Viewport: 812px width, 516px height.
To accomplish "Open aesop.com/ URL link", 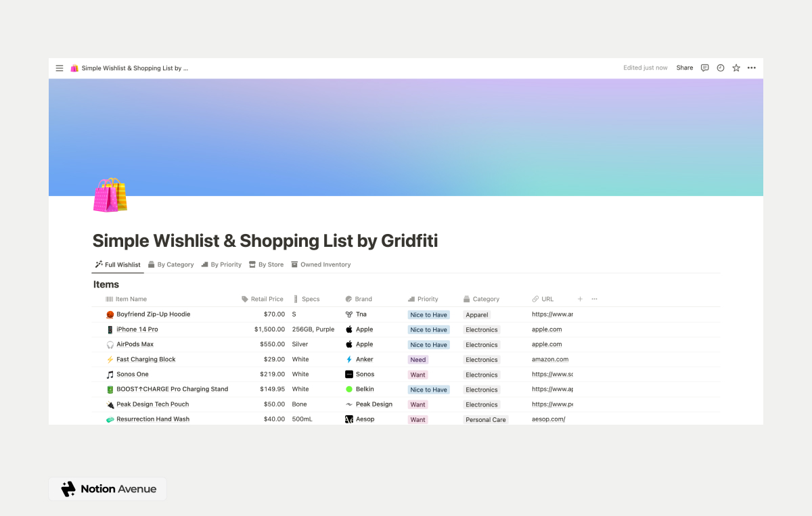I will [x=548, y=419].
